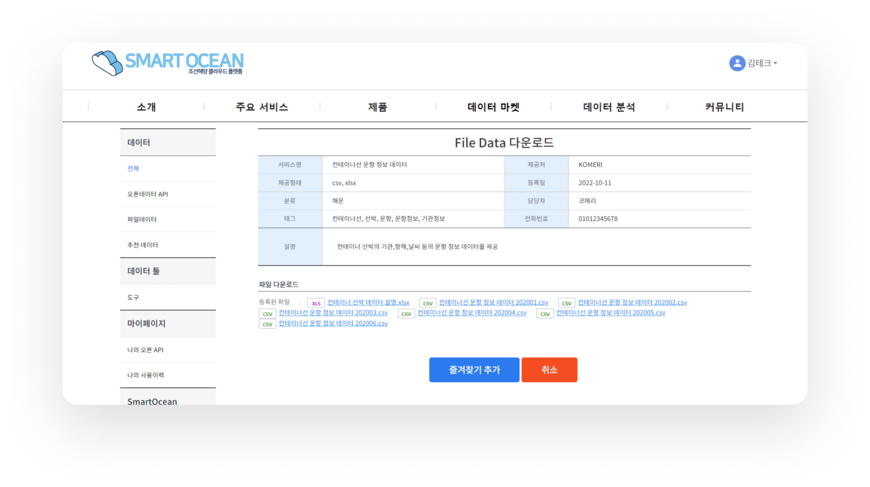Click the CSV icon for 202001 file

point(428,303)
